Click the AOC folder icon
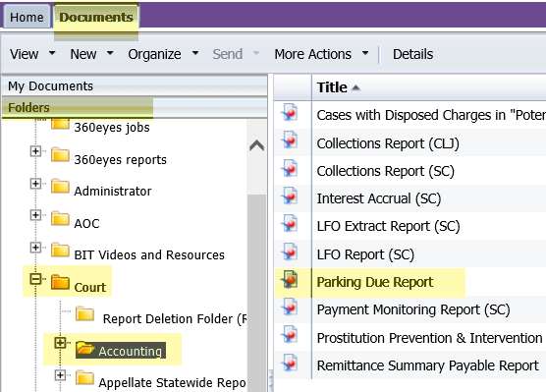 pyautogui.click(x=60, y=218)
